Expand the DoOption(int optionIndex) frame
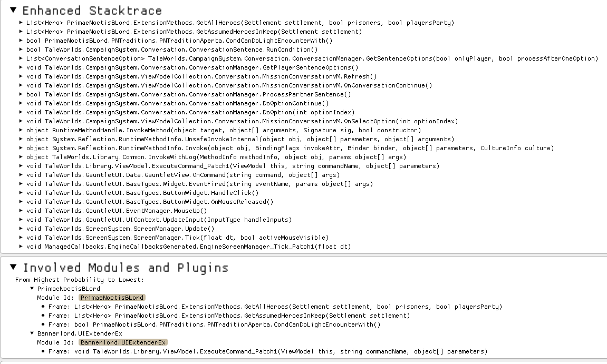Screen dimensions: 607x364 (x=21, y=112)
